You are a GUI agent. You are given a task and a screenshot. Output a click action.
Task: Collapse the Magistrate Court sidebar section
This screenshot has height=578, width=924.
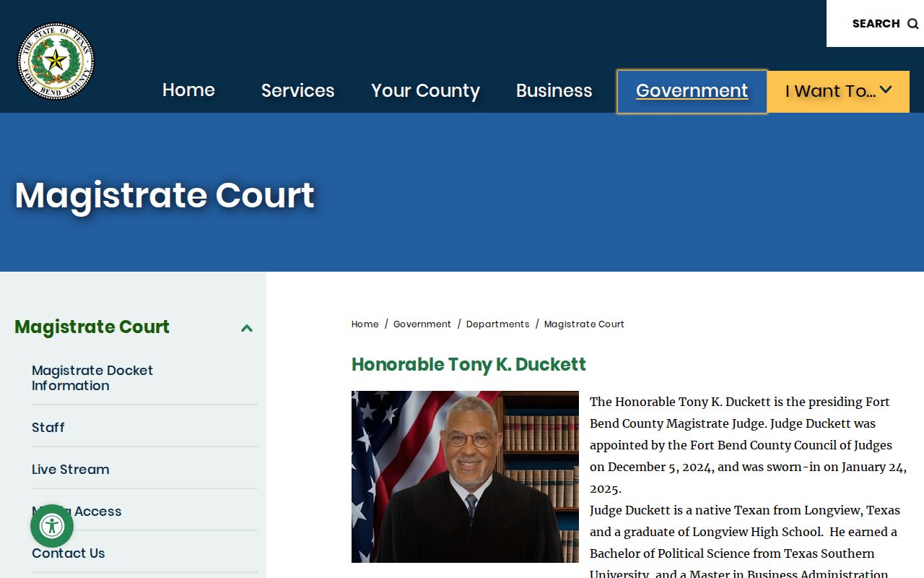247,328
